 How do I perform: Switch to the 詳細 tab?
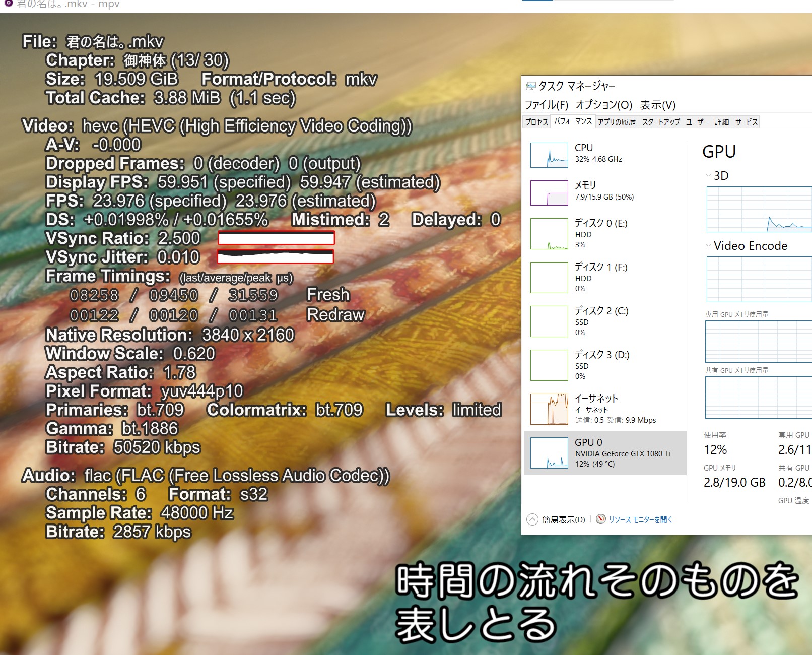[x=722, y=122]
